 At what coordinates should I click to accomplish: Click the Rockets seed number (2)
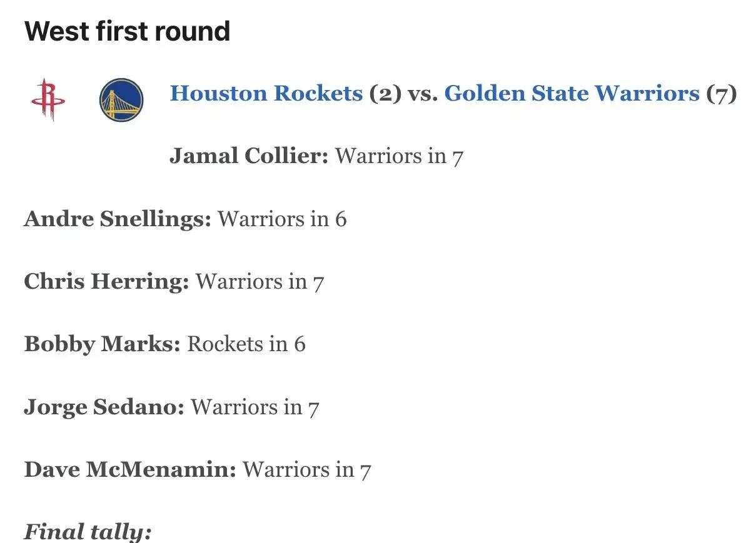click(385, 94)
